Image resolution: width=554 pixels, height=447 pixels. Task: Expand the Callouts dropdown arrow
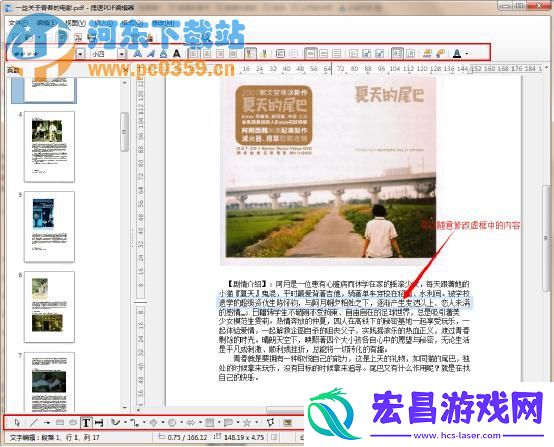tap(237, 422)
